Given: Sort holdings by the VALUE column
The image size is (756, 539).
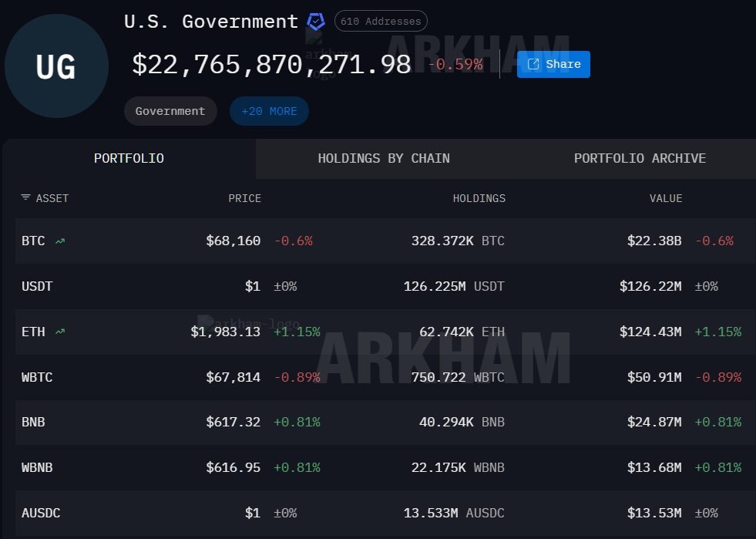Looking at the screenshot, I should click(x=665, y=198).
